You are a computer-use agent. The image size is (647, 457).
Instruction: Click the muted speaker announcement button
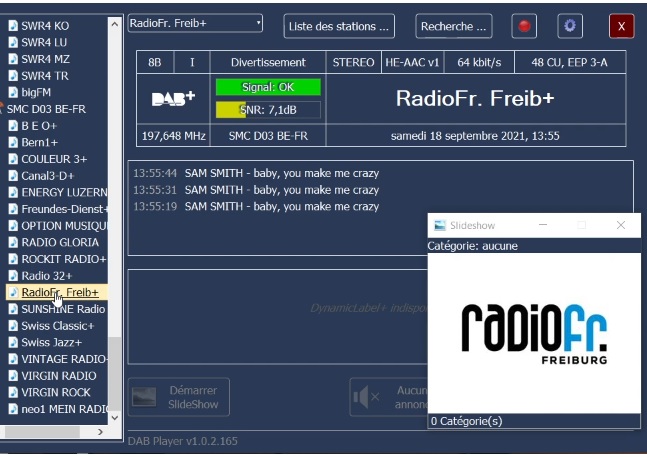pos(389,397)
